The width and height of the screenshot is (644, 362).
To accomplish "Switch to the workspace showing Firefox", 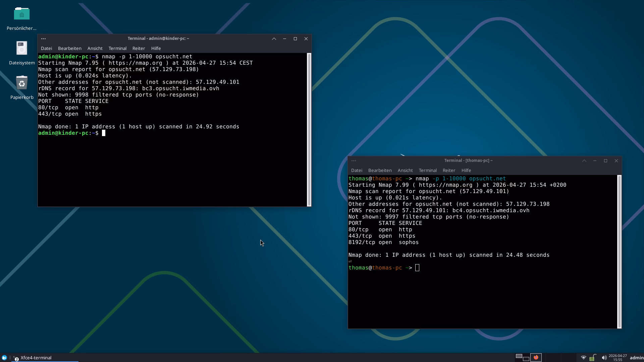I will (x=536, y=357).
